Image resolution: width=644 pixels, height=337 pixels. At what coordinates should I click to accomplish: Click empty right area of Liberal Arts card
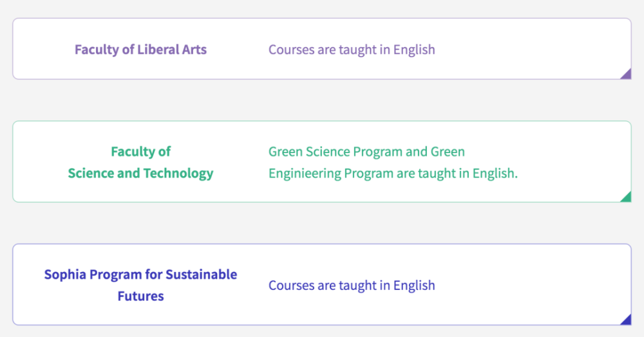[530, 49]
